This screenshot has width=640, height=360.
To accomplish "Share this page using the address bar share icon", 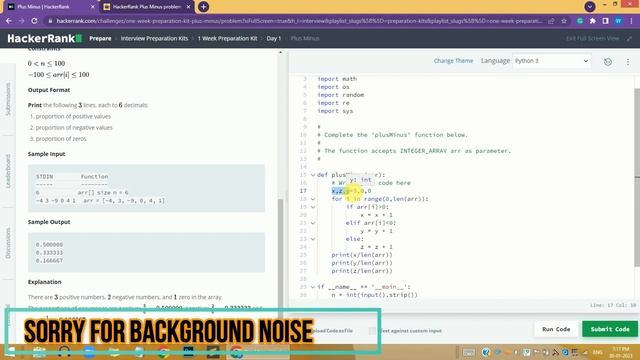I will coord(551,21).
